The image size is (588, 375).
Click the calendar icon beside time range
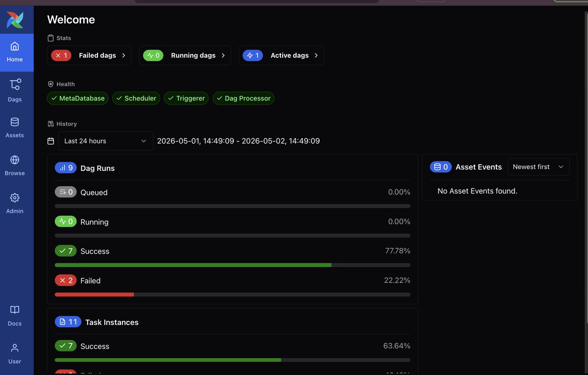(50, 141)
